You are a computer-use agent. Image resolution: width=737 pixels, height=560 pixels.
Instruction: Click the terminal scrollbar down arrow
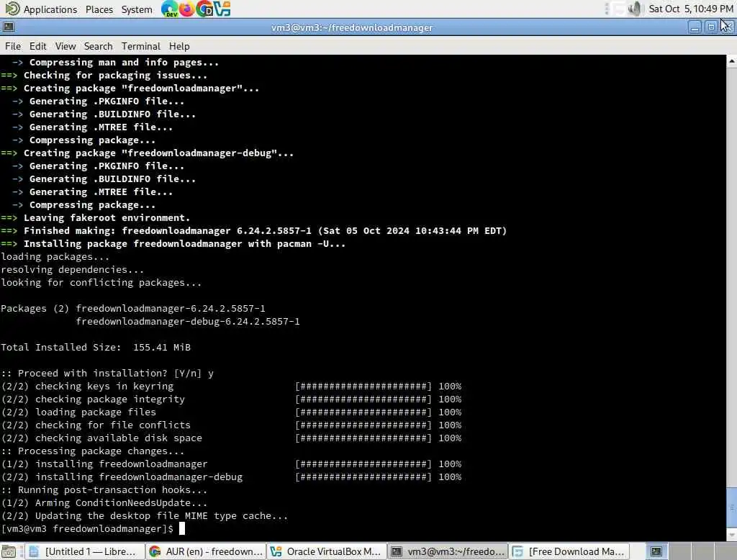pyautogui.click(x=732, y=535)
